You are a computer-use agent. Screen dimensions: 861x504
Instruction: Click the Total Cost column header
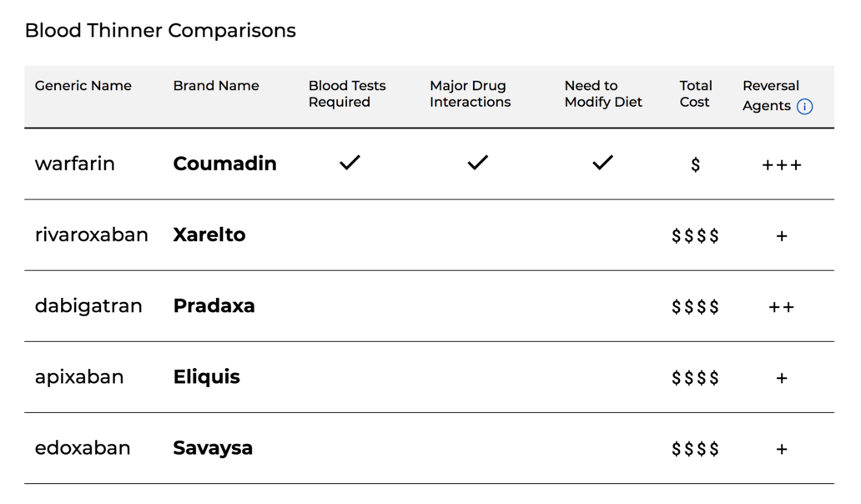click(x=695, y=93)
